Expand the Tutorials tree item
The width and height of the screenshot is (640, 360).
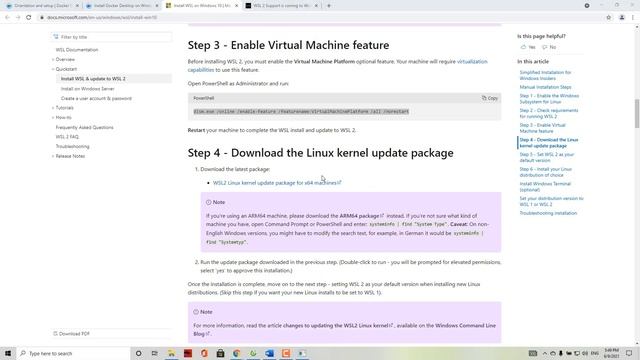coord(64,108)
